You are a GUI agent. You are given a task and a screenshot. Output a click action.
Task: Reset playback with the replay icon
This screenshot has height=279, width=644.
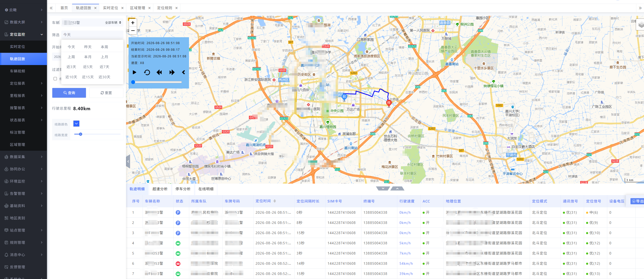point(147,72)
